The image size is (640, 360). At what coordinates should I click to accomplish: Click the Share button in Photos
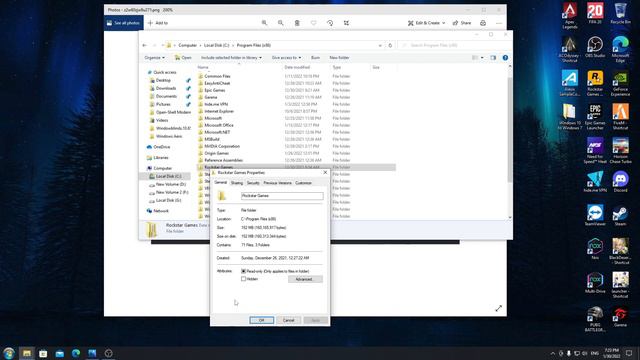pos(462,23)
